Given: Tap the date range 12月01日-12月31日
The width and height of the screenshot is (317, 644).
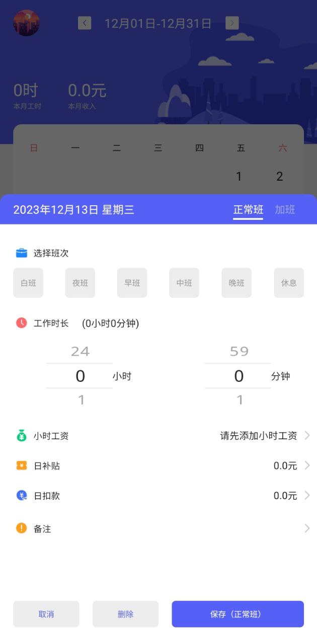Looking at the screenshot, I should click(158, 24).
